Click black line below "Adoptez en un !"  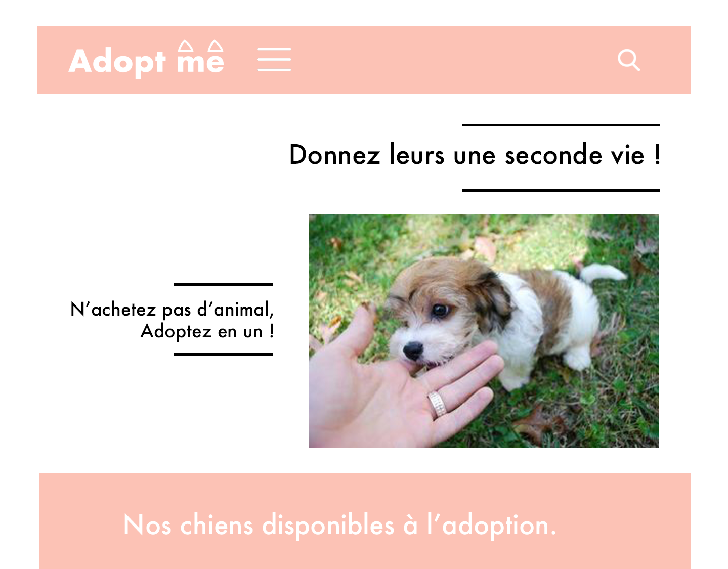(x=224, y=354)
